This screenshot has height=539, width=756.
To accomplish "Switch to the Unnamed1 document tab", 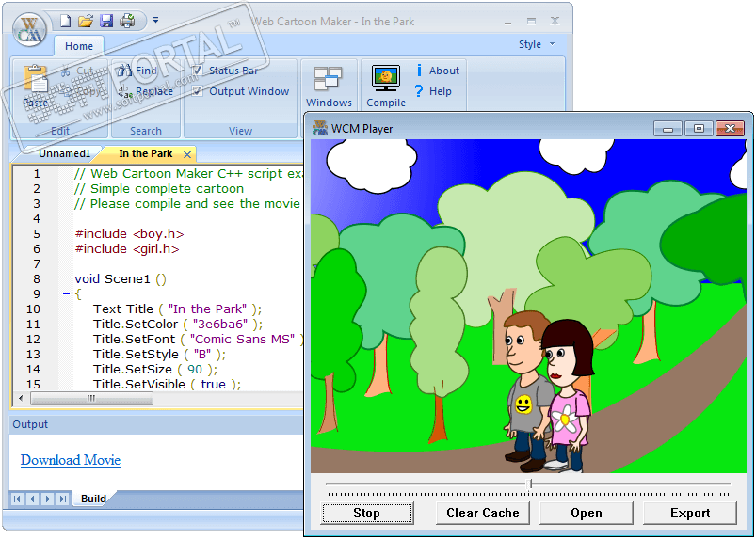I will click(x=64, y=153).
